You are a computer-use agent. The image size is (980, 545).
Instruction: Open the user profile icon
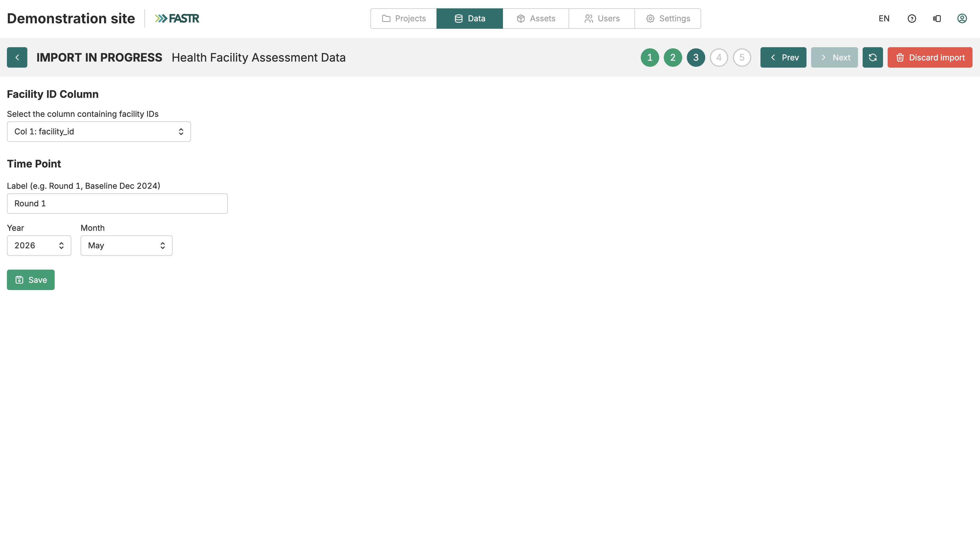(x=962, y=18)
